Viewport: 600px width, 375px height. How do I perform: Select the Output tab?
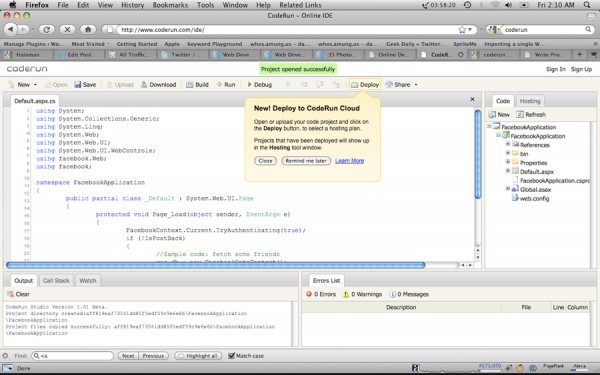tap(23, 280)
